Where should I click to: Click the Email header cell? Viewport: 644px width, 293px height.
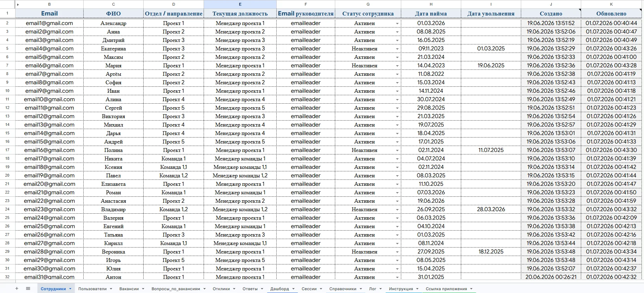pos(49,13)
